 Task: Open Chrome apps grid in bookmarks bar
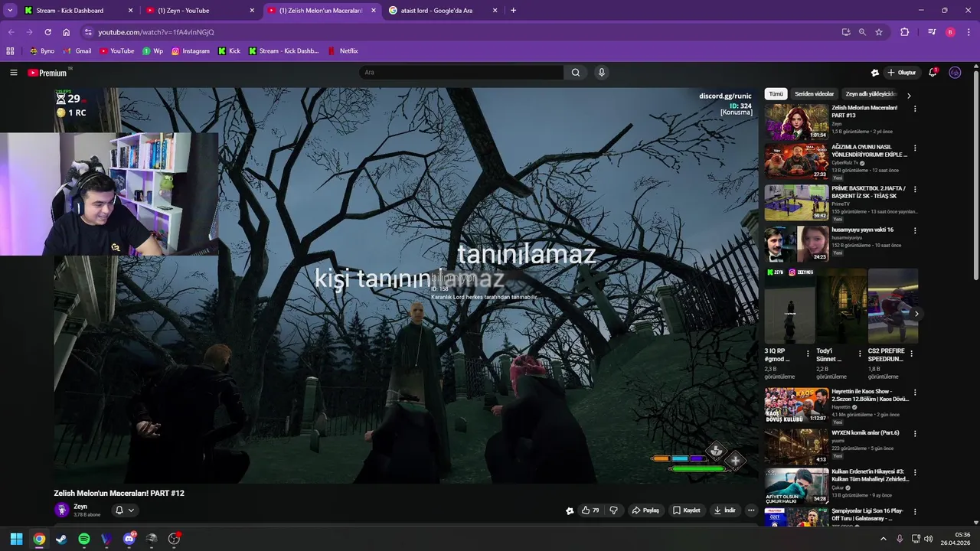10,51
